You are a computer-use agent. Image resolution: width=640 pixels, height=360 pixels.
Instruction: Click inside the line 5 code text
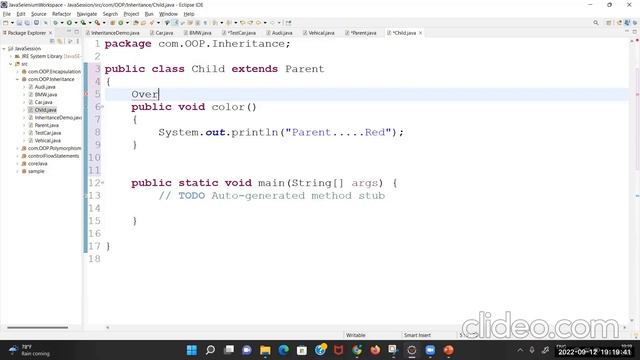click(144, 94)
